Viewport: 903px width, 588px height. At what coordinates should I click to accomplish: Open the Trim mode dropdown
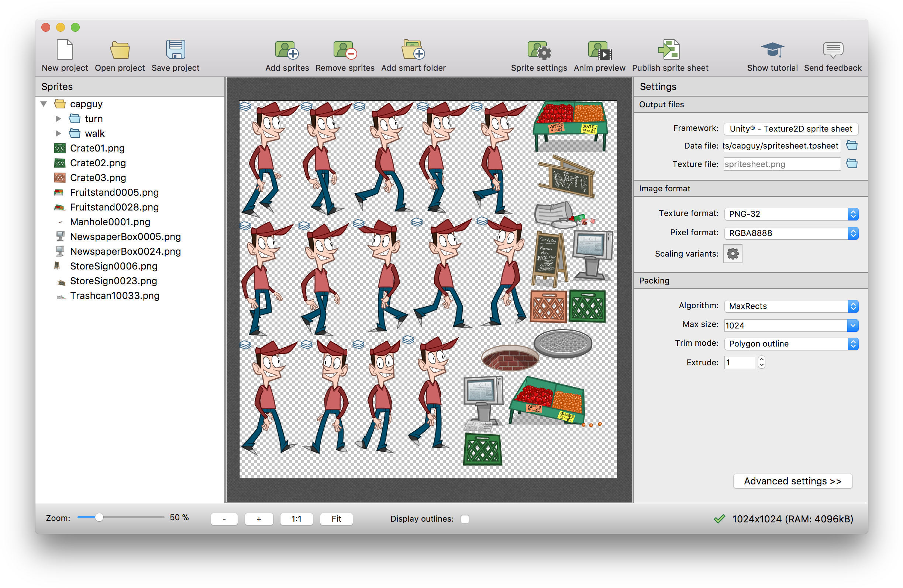pos(791,344)
